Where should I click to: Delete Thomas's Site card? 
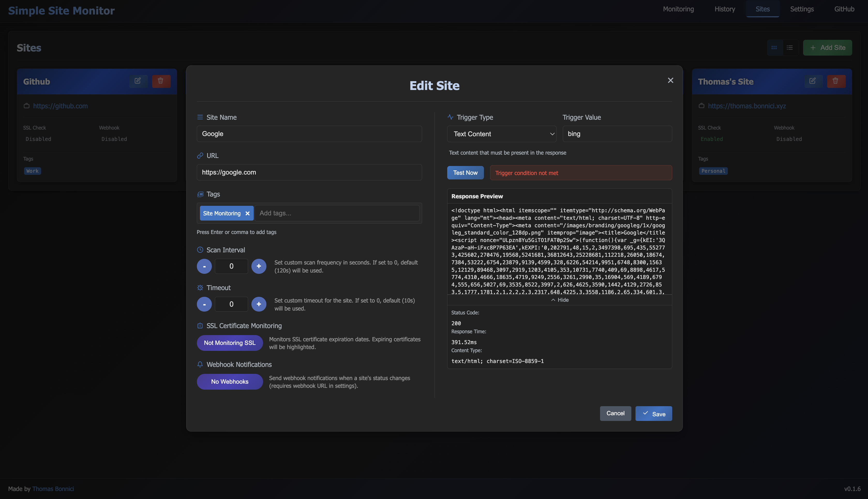pyautogui.click(x=836, y=81)
